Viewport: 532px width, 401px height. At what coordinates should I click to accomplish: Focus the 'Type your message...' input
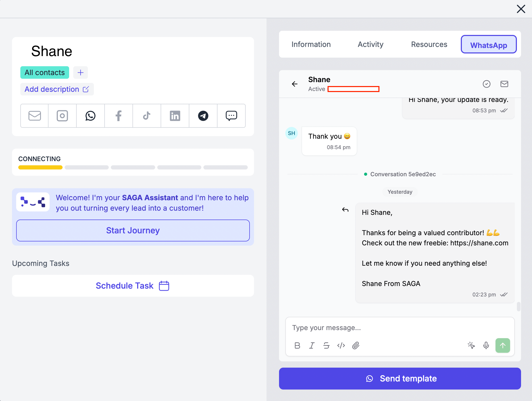click(x=400, y=328)
